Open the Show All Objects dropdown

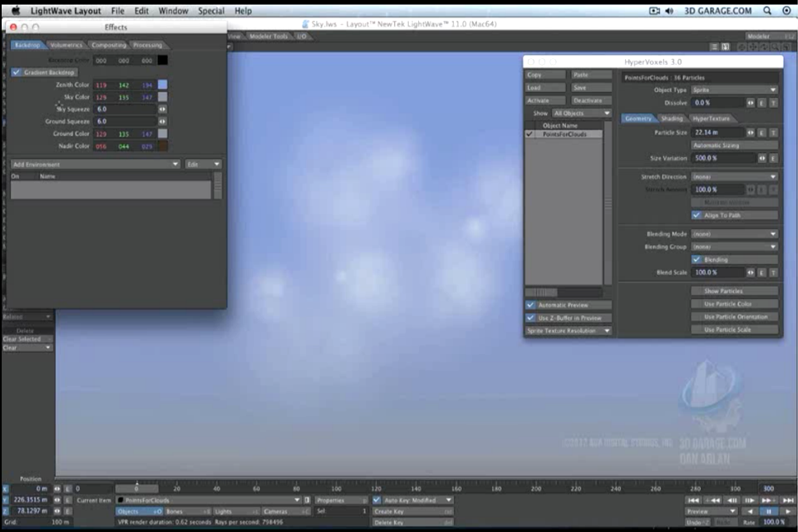point(582,113)
